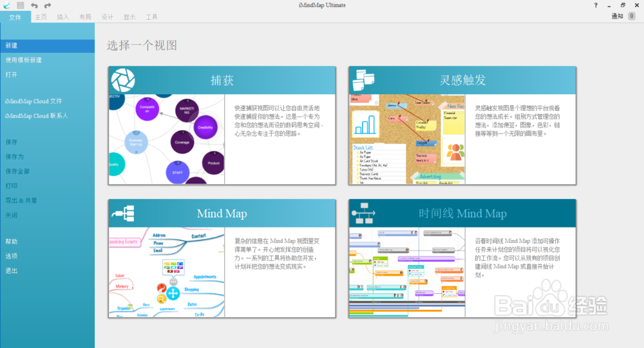Switch to the 插入 tab
The width and height of the screenshot is (644, 348).
pyautogui.click(x=63, y=17)
